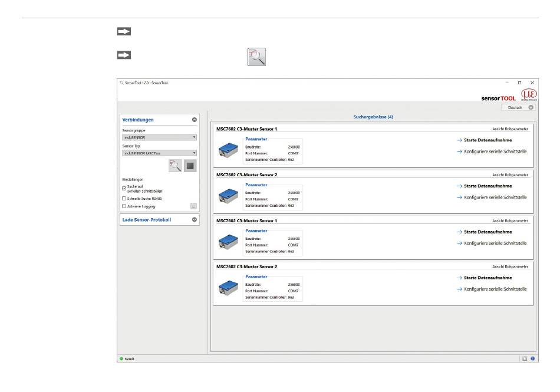Expand the Lade Sensor-Protokoll panel
This screenshot has width=560, height=392.
tap(195, 219)
